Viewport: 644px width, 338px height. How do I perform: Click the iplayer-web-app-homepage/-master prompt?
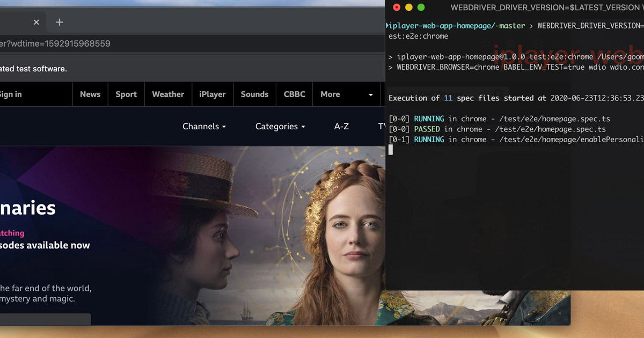457,26
